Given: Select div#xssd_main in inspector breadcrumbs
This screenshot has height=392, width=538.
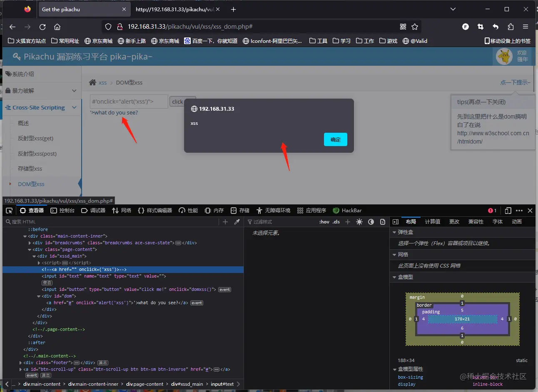Looking at the screenshot, I should pyautogui.click(x=187, y=384).
